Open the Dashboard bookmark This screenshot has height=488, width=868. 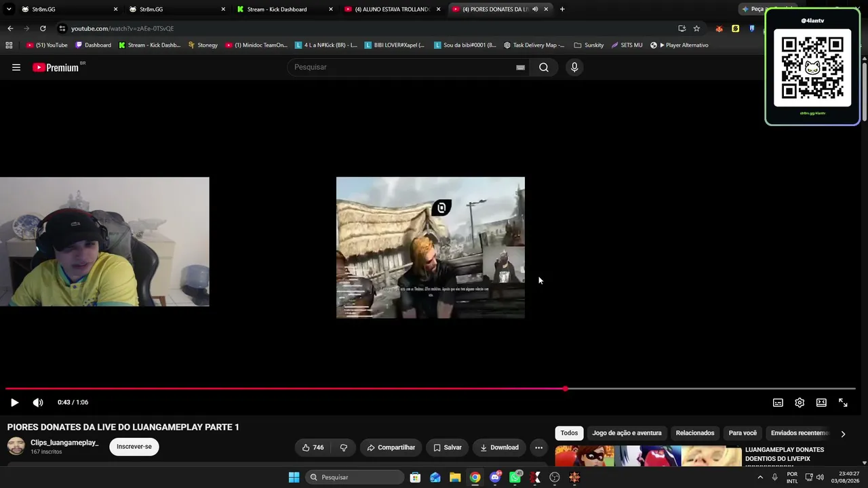tap(93, 45)
